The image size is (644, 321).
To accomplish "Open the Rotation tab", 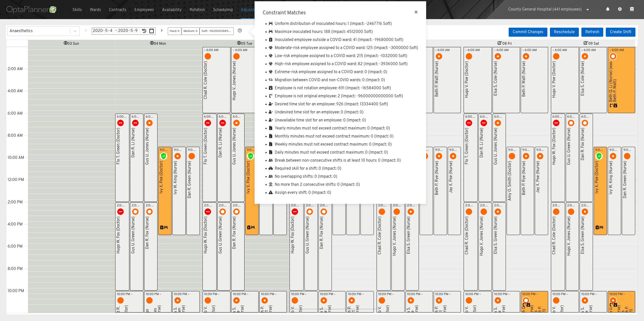I will click(197, 10).
